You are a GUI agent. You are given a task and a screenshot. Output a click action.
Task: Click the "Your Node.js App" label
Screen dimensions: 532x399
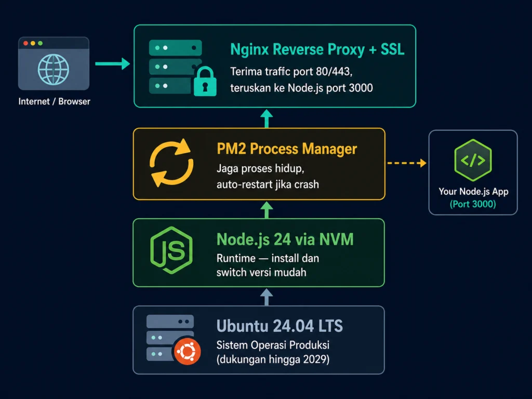tap(473, 191)
